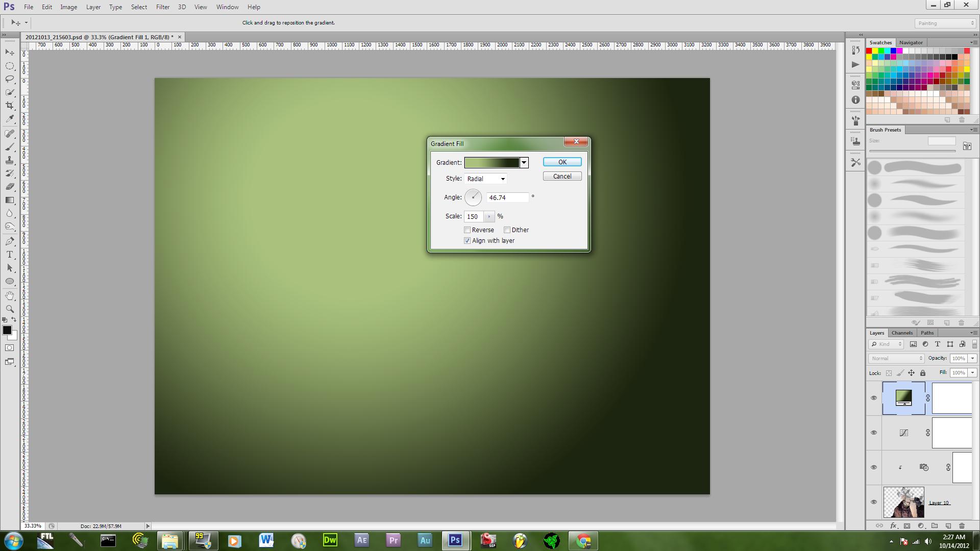The width and height of the screenshot is (980, 551).
Task: Switch to the Navigator tab
Action: [911, 43]
